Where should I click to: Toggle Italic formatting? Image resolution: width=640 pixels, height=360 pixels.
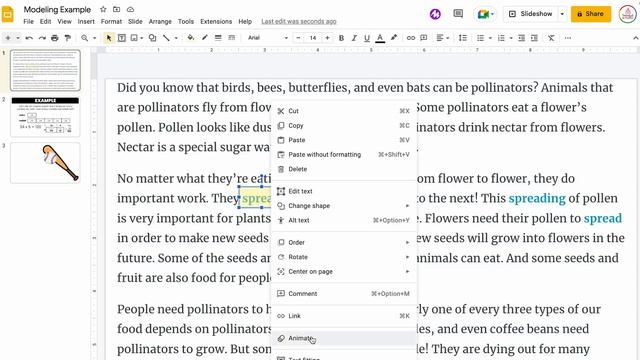[354, 38]
